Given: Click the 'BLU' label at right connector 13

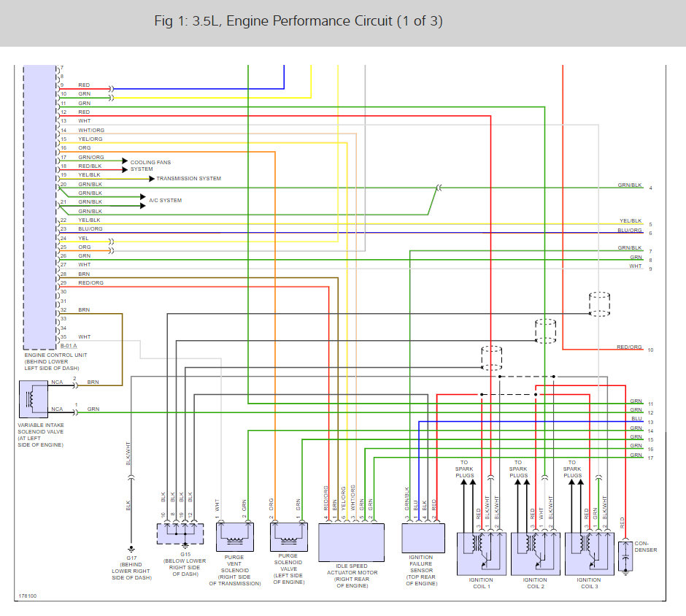Looking at the screenshot, I should [636, 419].
